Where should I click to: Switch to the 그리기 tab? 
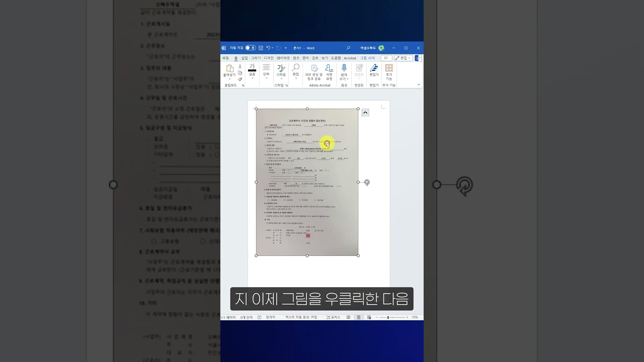coord(256,58)
